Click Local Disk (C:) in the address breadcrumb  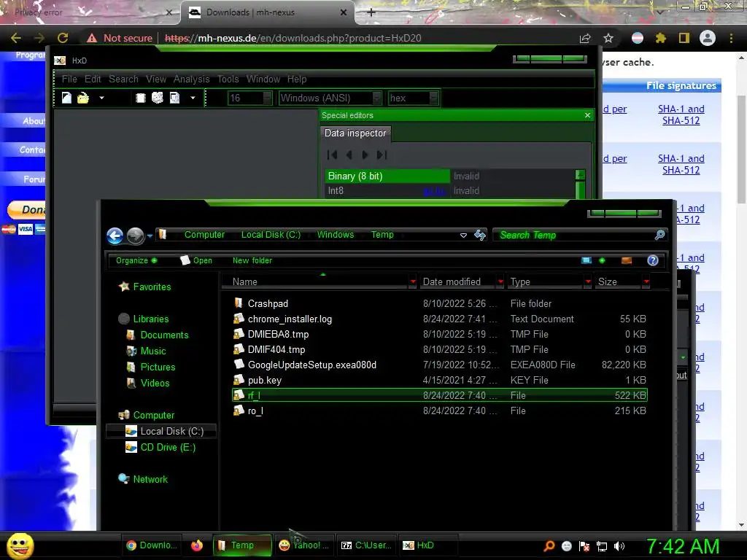[271, 235]
